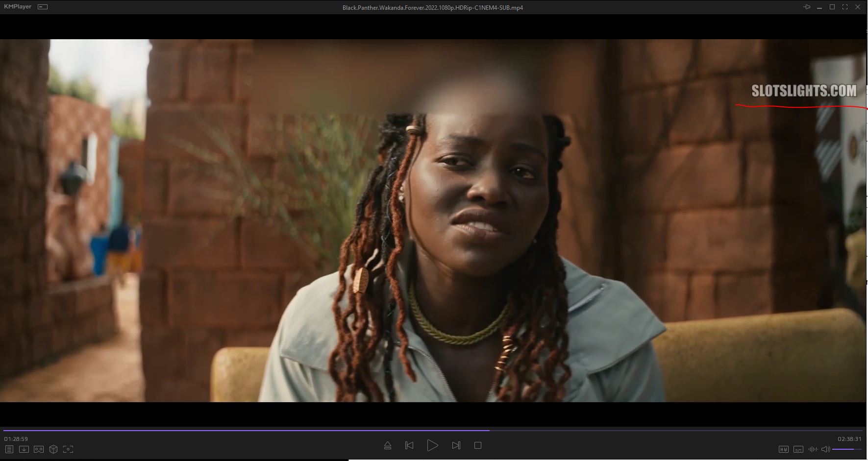Toggle HW hardware acceleration
This screenshot has height=461, width=868.
[x=783, y=449]
